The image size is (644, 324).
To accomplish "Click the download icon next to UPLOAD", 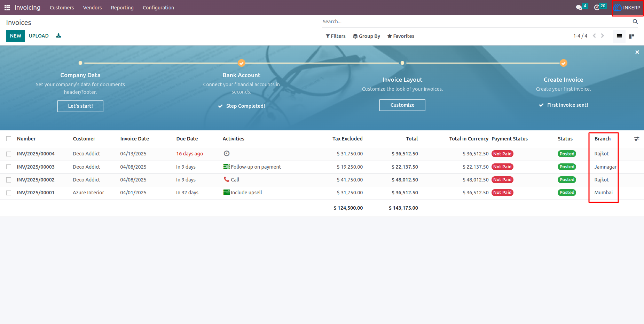I will (58, 35).
